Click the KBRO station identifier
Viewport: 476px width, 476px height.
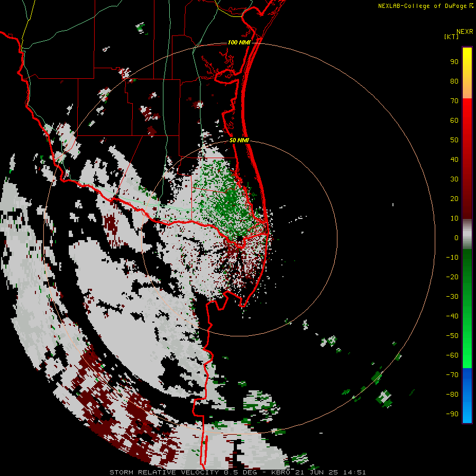point(280,472)
